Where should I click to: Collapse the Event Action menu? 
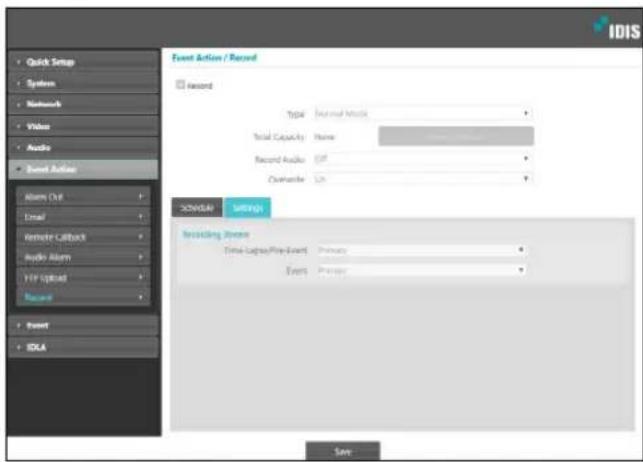tap(84, 169)
